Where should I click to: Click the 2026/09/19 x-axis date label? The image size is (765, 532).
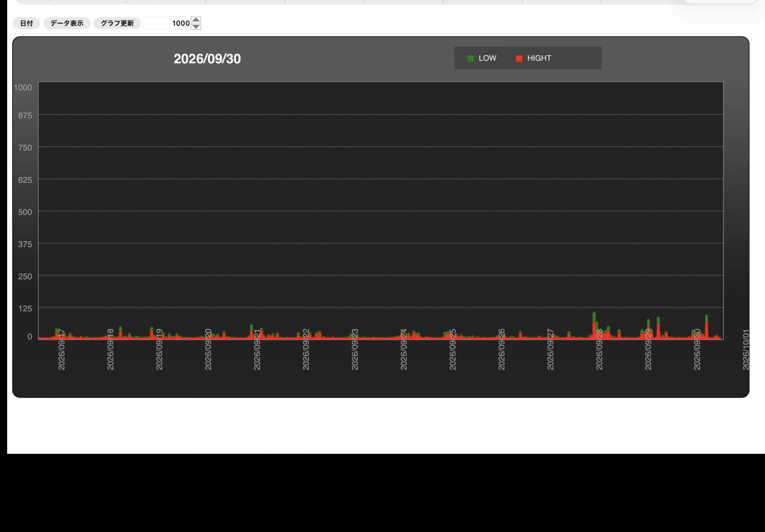coord(159,350)
